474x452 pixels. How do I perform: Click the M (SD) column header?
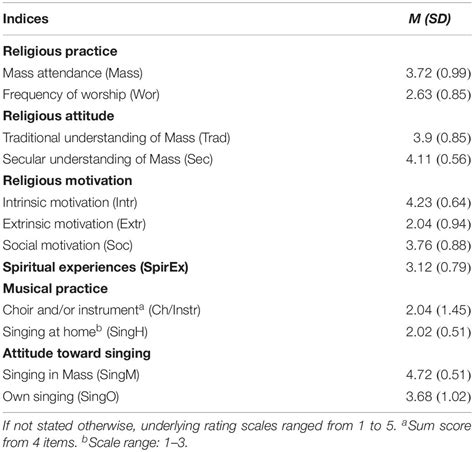pyautogui.click(x=429, y=19)
